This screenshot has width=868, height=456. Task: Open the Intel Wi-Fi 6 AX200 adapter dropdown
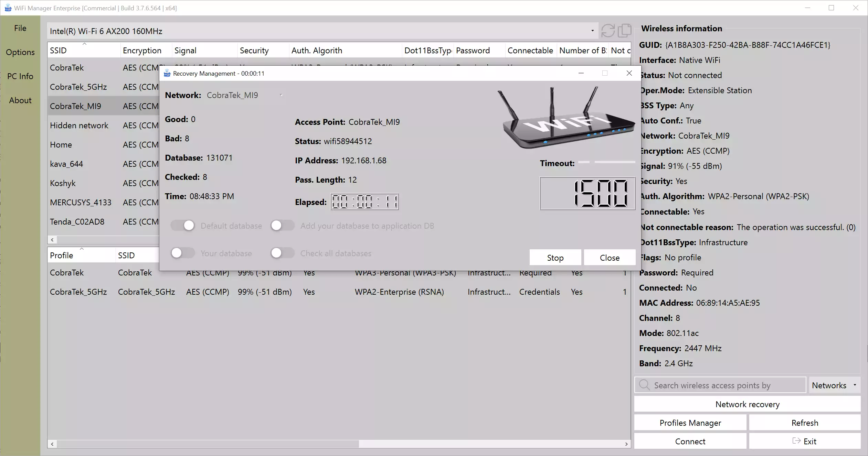click(322, 31)
